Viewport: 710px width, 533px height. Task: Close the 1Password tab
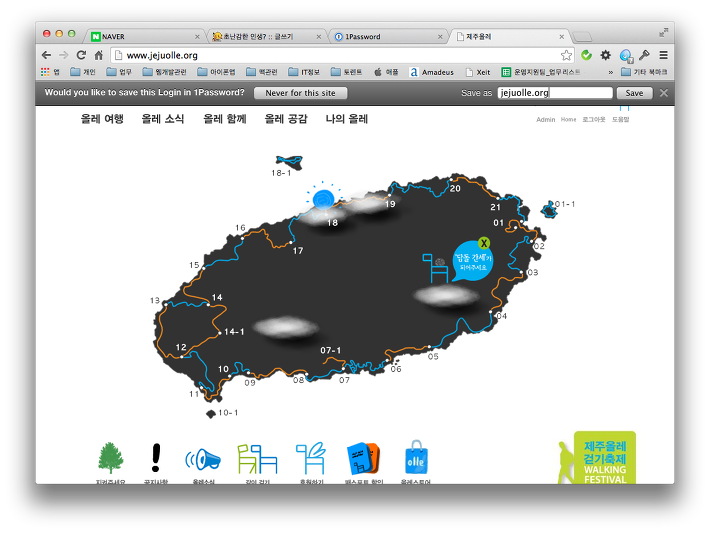(440, 37)
